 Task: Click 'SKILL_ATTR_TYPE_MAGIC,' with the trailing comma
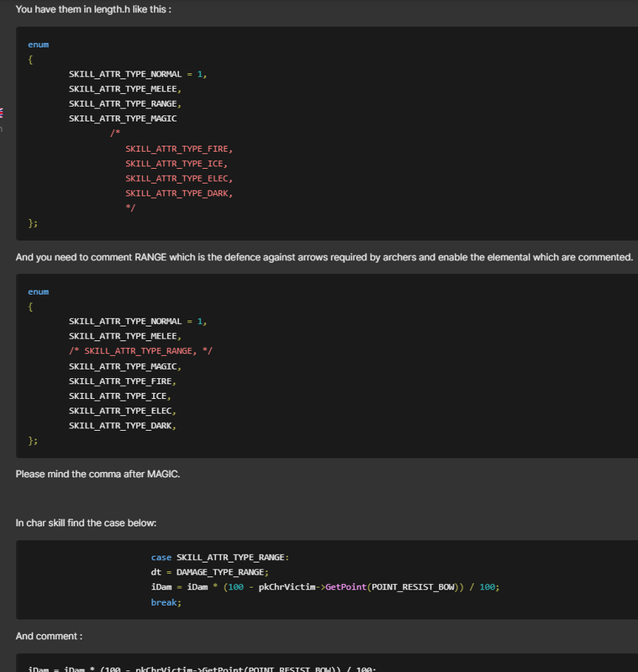point(124,366)
